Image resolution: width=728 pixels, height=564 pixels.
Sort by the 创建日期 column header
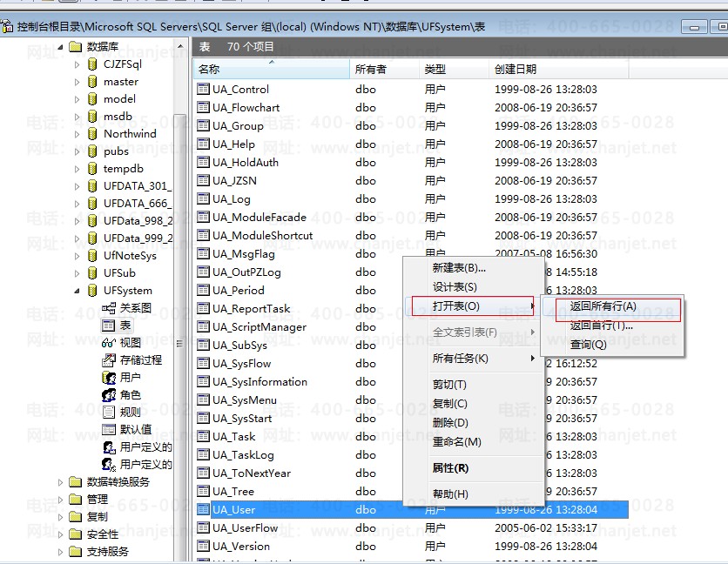(x=559, y=69)
